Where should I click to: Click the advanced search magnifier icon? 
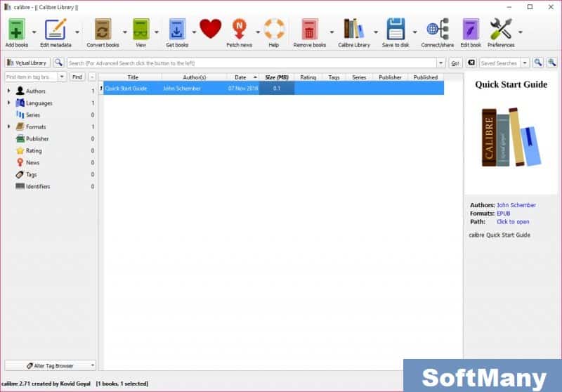pos(58,63)
